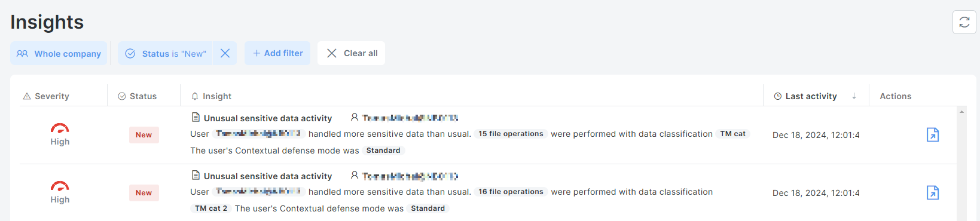
Task: Click the Status column header
Action: (138, 96)
